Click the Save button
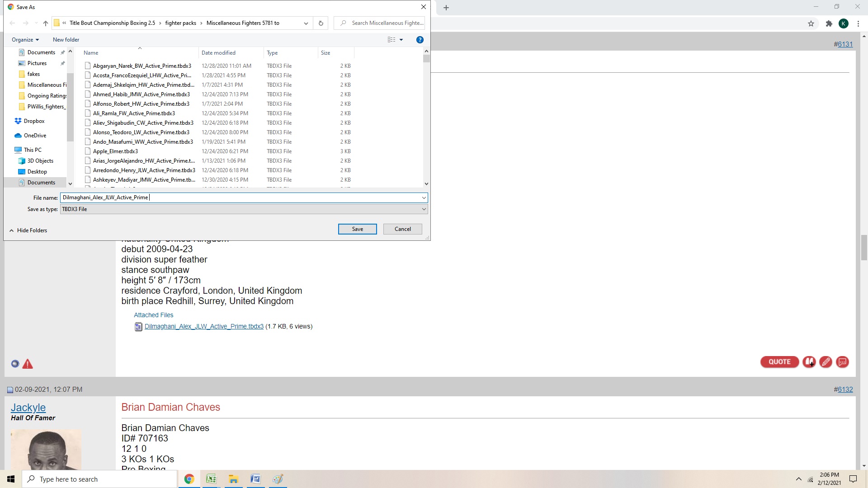 [357, 229]
